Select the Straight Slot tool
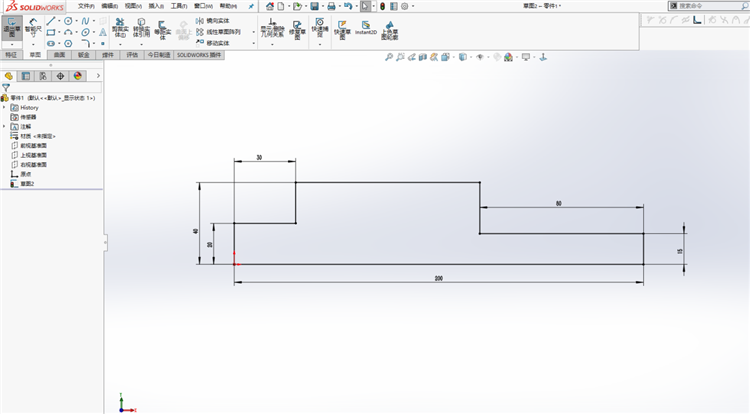750x414 pixels. coord(51,44)
